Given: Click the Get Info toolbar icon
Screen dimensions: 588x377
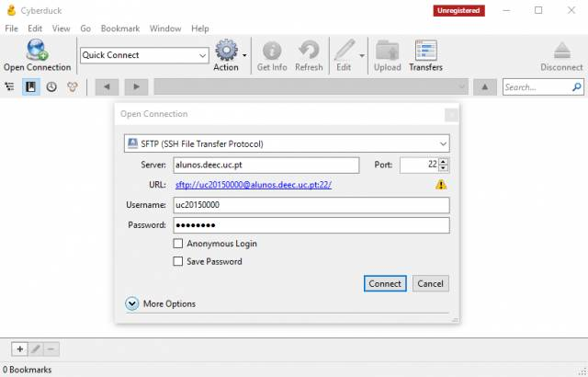Looking at the screenshot, I should click(x=272, y=51).
